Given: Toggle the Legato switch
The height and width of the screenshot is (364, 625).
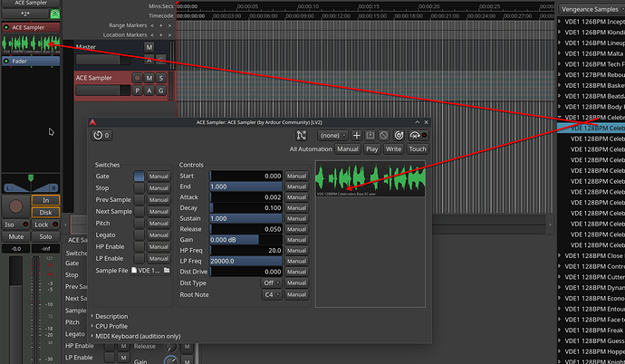Looking at the screenshot, I should (x=139, y=235).
